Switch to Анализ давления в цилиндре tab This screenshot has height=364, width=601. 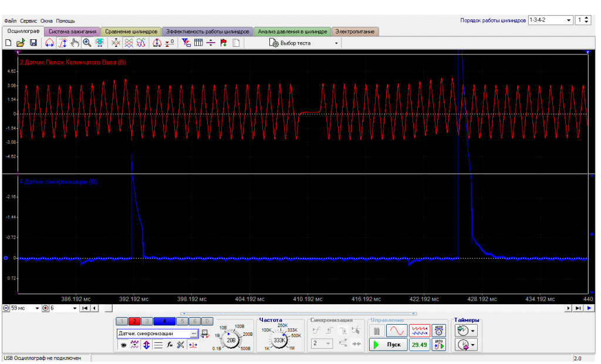coord(292,32)
